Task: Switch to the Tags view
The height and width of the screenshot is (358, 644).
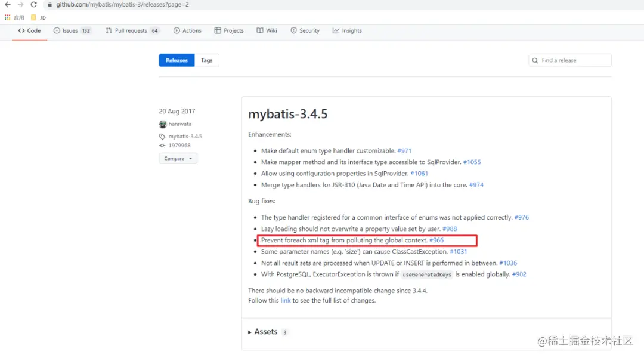Action: coord(206,60)
